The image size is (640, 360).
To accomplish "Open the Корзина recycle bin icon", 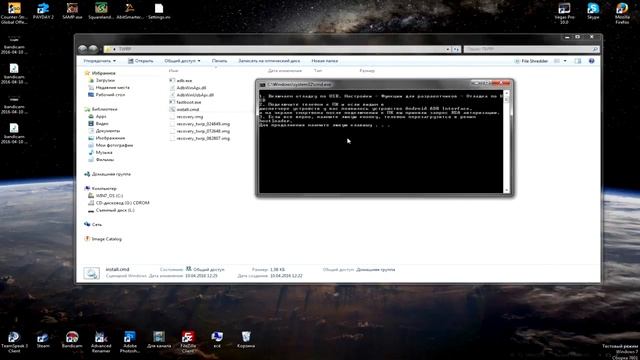I will point(246,340).
